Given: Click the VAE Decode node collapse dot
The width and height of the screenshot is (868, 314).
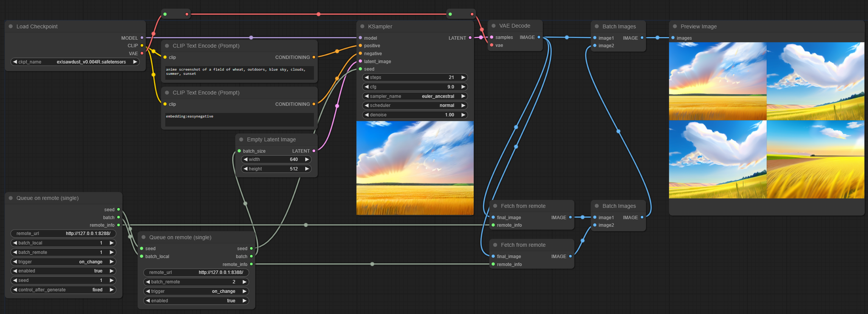Looking at the screenshot, I should (493, 26).
